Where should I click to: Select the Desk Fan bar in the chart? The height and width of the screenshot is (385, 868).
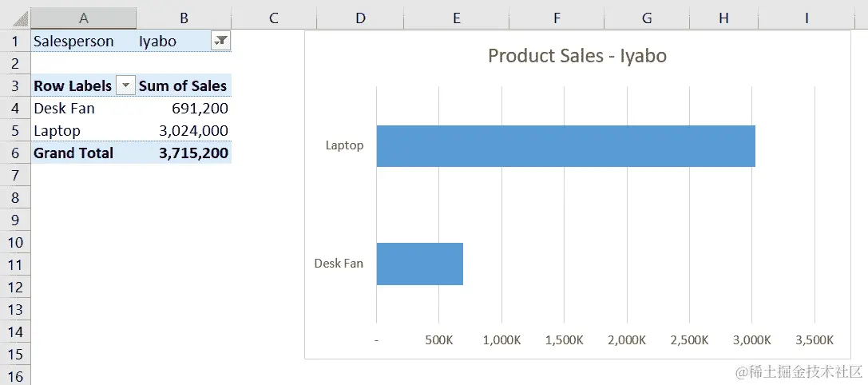pyautogui.click(x=419, y=264)
